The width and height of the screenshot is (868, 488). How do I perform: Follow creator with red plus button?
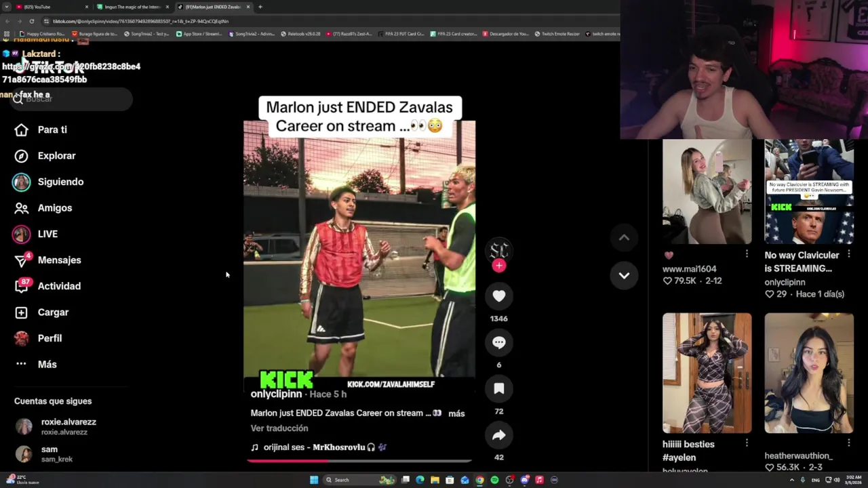[499, 266]
